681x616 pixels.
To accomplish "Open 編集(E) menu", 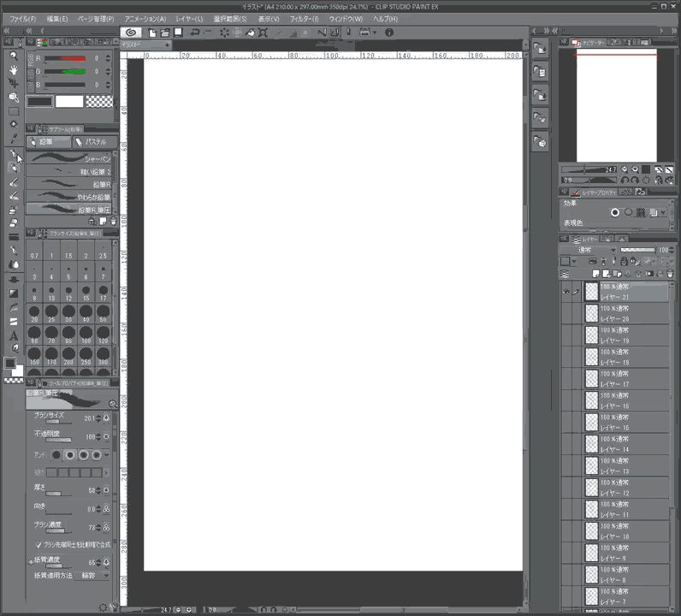I will 57,19.
